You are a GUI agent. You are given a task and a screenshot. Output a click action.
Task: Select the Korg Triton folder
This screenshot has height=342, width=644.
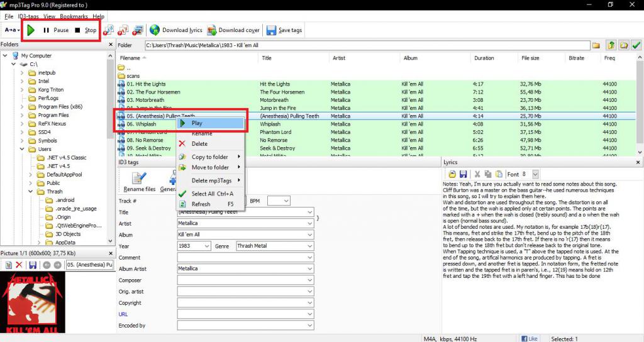[x=50, y=89]
